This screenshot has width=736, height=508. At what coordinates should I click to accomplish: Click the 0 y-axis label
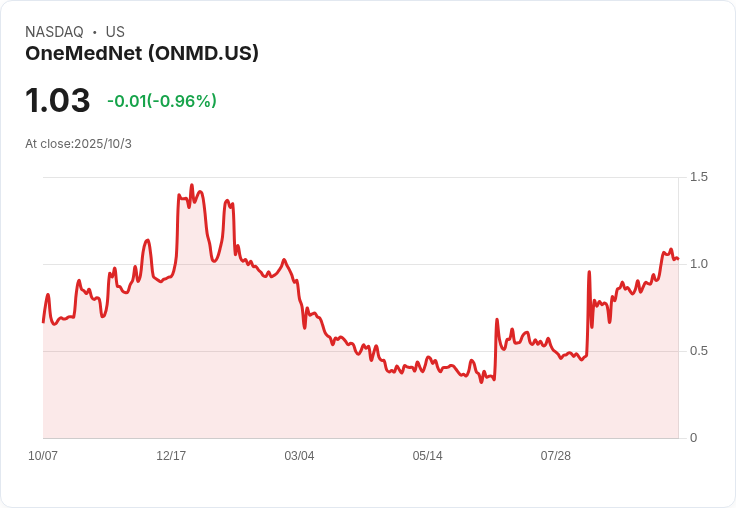pyautogui.click(x=693, y=438)
